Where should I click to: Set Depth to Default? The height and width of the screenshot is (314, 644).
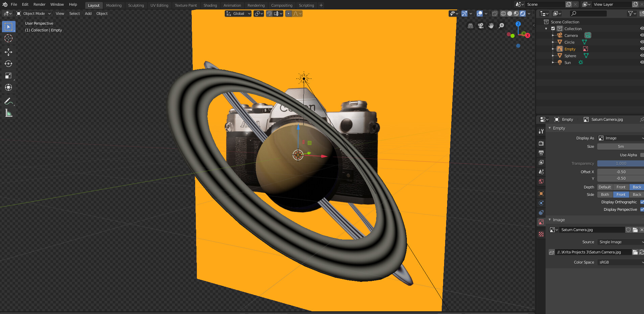click(605, 187)
